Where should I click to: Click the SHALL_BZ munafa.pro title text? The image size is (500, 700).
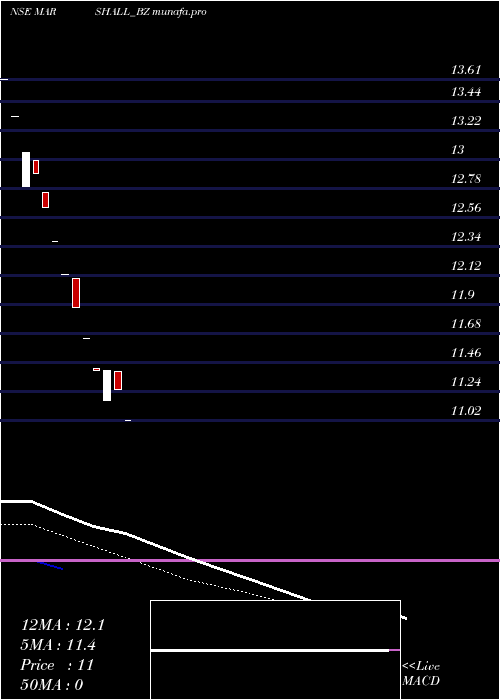pyautogui.click(x=150, y=12)
